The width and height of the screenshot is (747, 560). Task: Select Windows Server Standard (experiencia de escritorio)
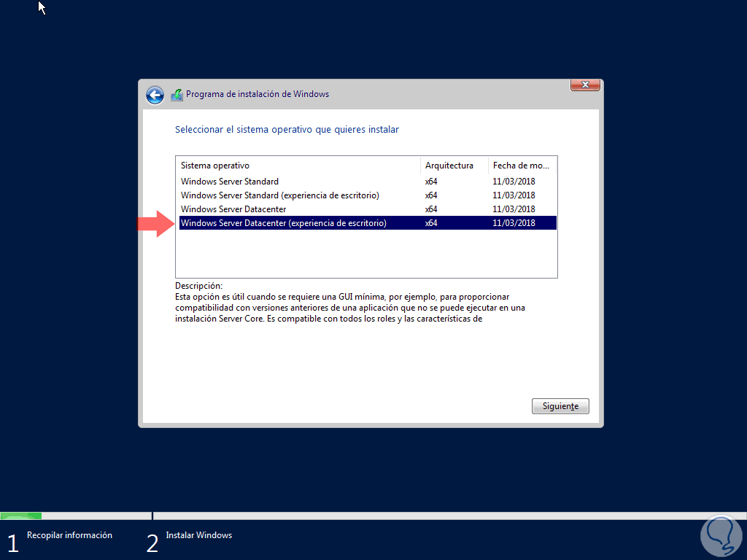pyautogui.click(x=368, y=195)
